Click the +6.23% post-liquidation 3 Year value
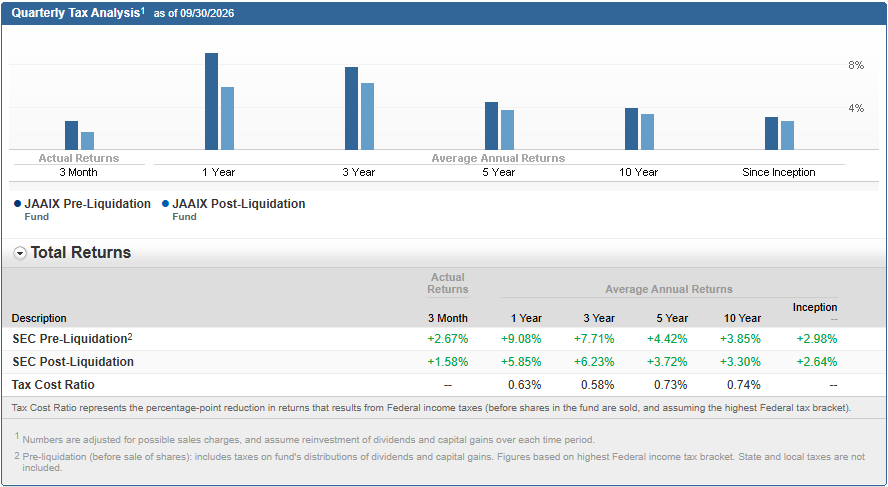Screen dimensions: 888x487 (594, 362)
